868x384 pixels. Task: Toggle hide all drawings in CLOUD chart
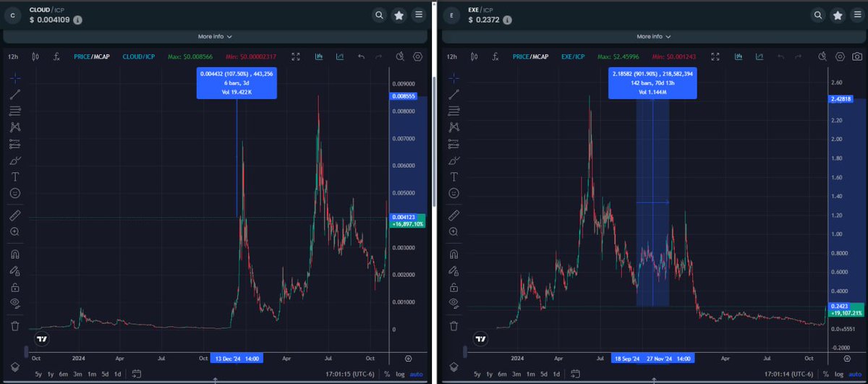16,304
